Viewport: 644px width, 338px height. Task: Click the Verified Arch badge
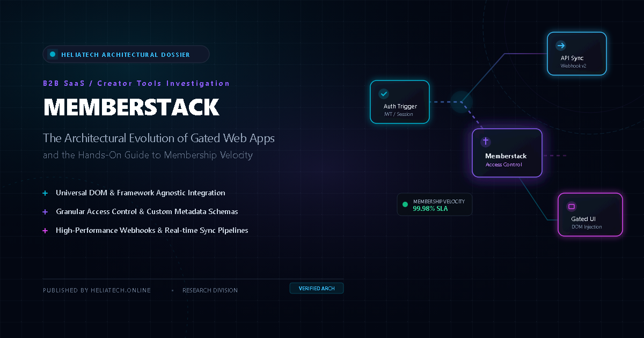click(x=317, y=289)
